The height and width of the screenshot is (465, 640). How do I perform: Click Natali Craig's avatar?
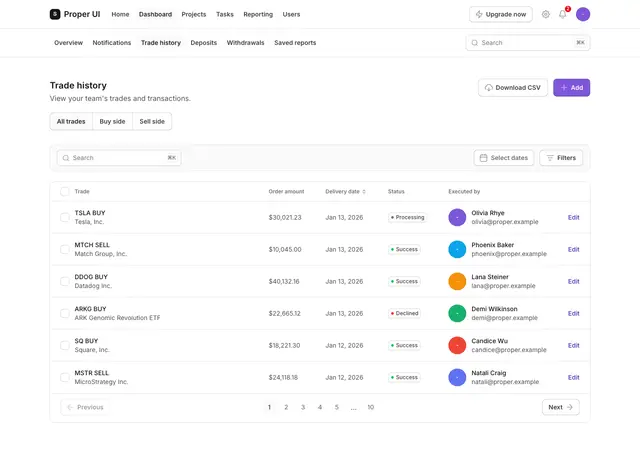click(457, 378)
